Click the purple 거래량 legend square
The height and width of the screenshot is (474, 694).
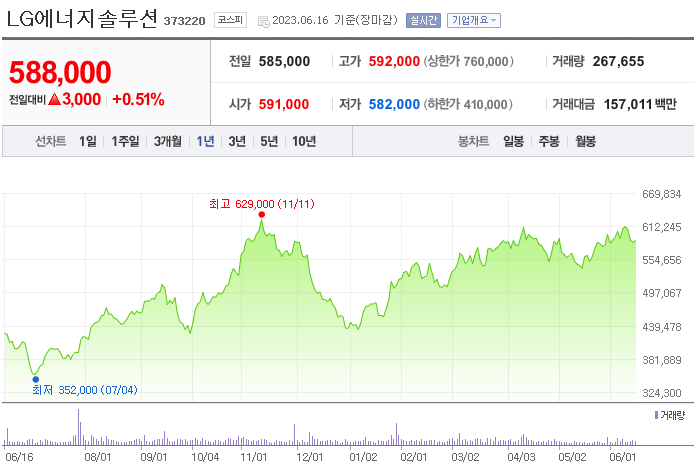point(656,415)
